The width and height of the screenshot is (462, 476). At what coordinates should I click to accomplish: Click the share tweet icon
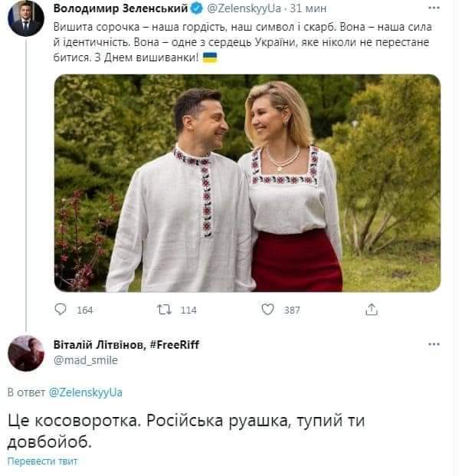click(372, 310)
